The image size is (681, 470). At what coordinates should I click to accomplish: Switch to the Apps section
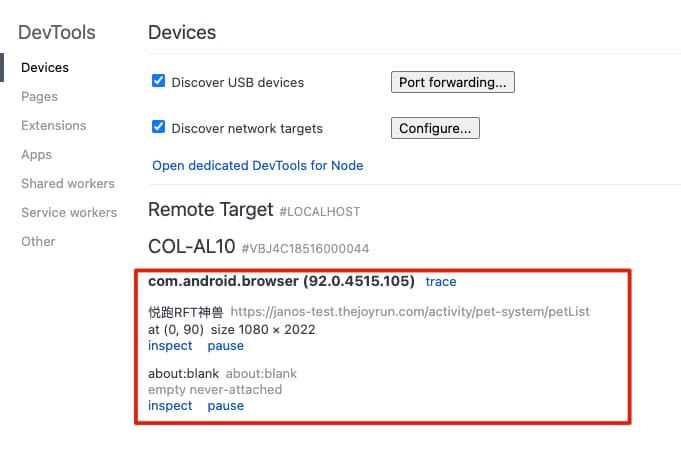click(x=37, y=155)
